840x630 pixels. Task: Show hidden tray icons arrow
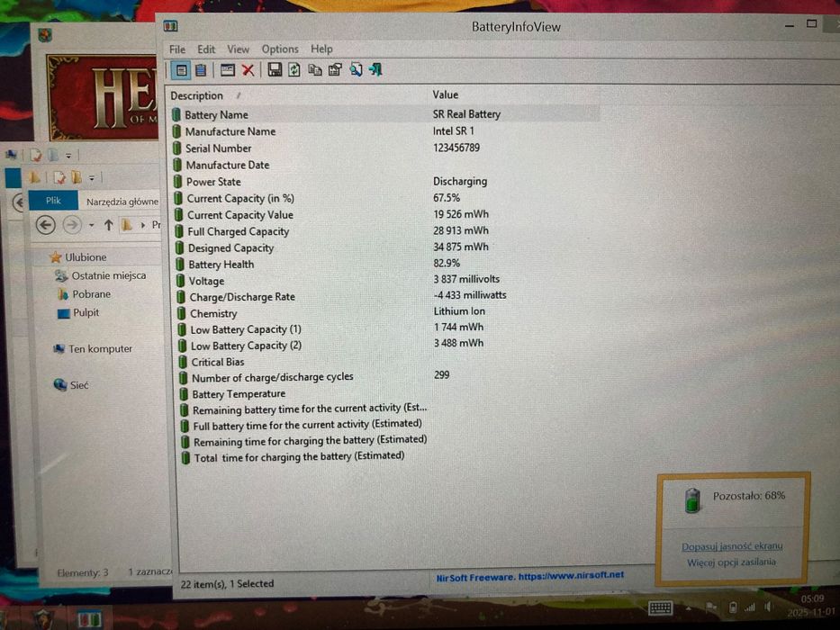(688, 608)
